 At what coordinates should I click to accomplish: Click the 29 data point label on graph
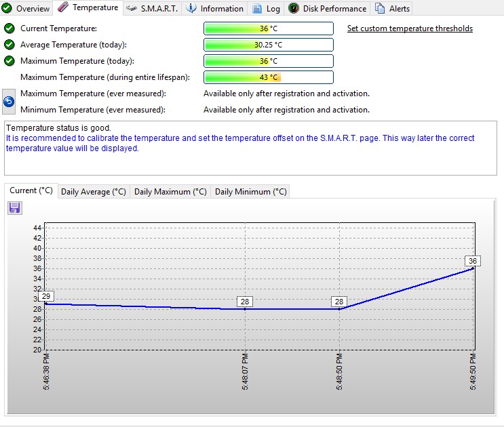point(46,296)
